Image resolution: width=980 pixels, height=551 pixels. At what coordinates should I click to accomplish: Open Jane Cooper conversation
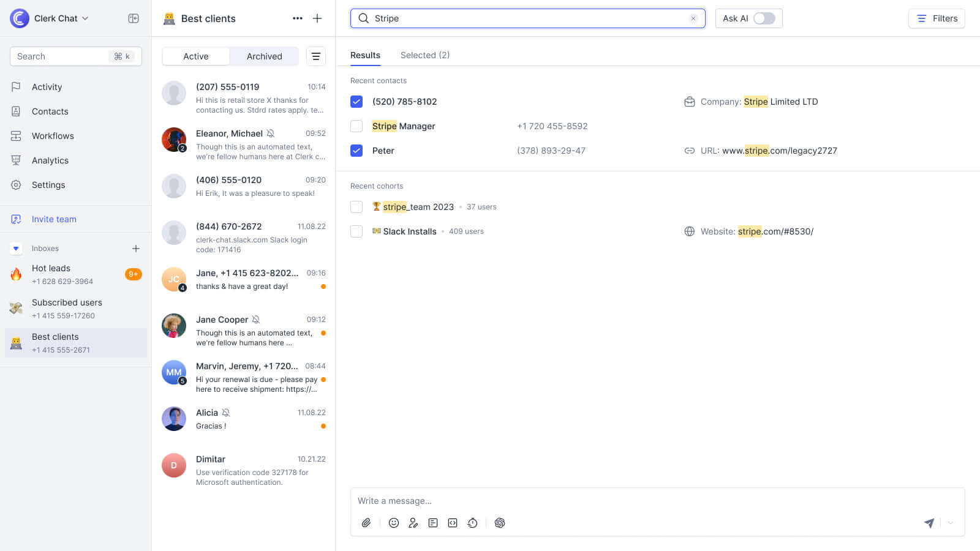click(244, 331)
